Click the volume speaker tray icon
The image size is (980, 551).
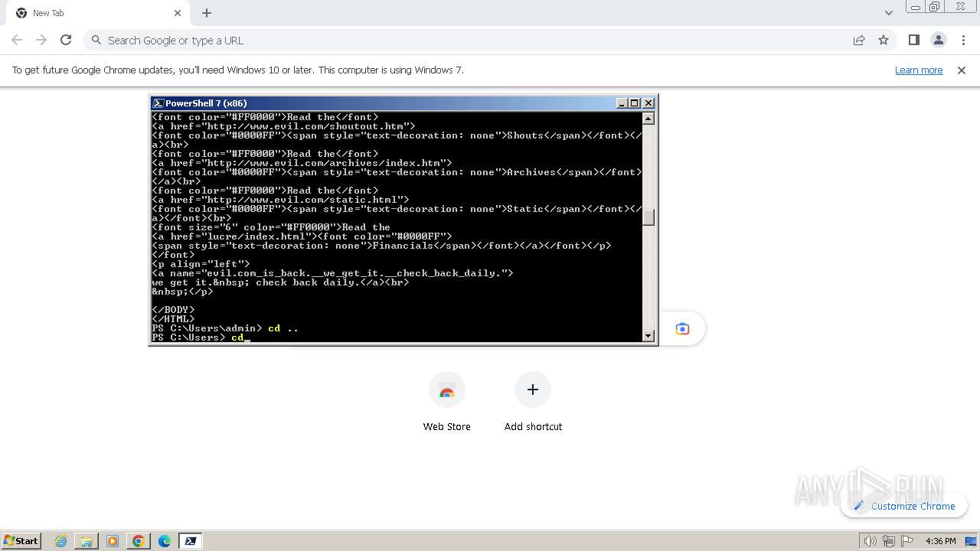tap(870, 541)
